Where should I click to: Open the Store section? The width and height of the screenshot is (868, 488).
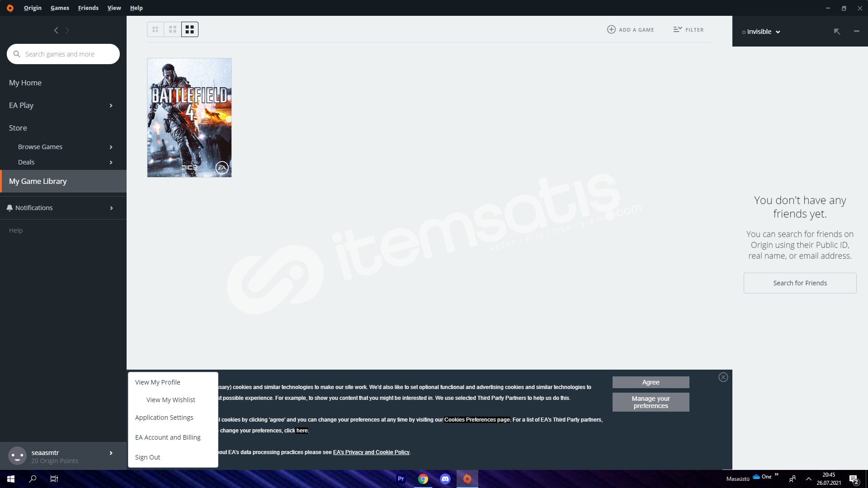(18, 128)
